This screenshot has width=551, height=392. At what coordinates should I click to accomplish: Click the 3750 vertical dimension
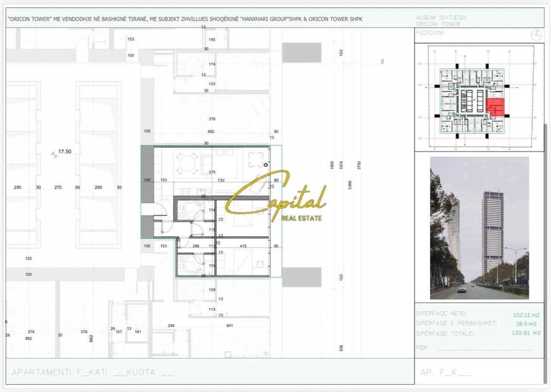[x=359, y=165]
